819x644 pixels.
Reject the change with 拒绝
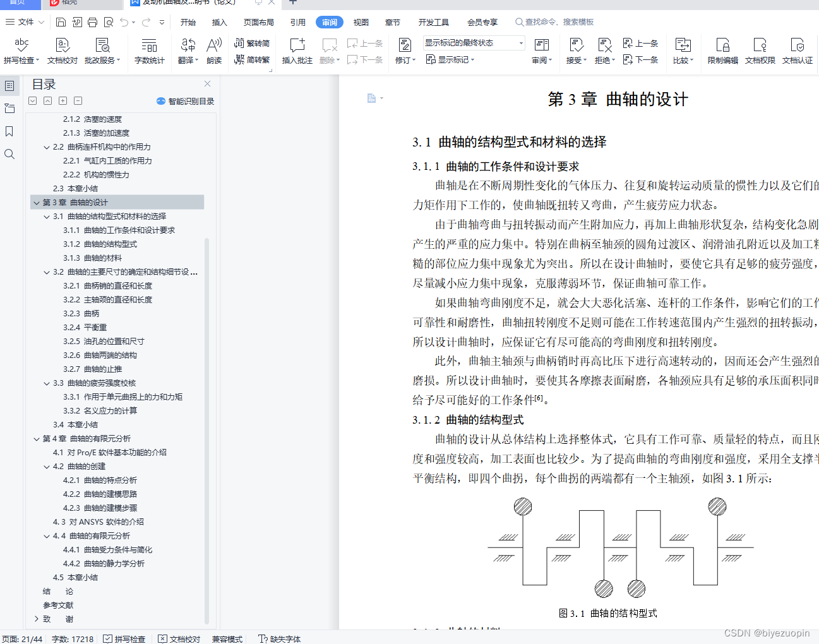(x=604, y=51)
